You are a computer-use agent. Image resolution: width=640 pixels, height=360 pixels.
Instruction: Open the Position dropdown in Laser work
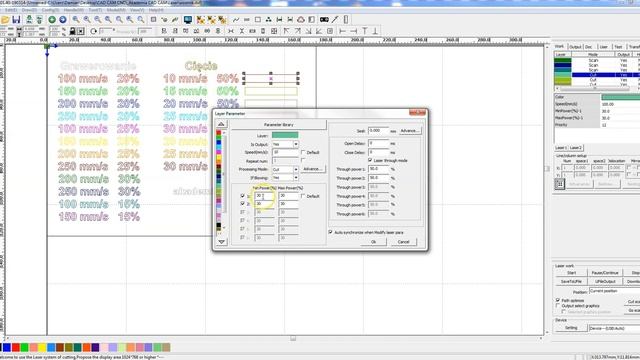click(x=614, y=291)
